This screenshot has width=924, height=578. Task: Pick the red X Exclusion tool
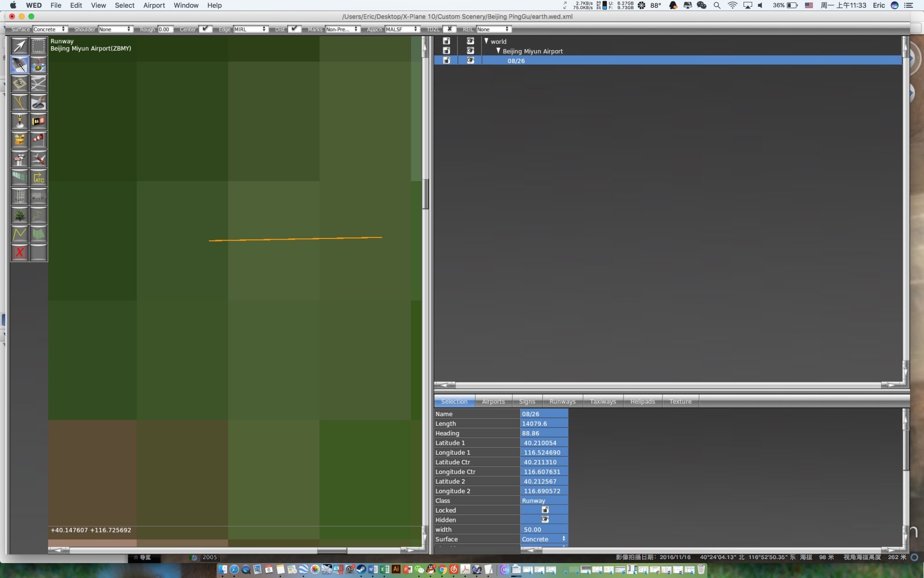19,252
